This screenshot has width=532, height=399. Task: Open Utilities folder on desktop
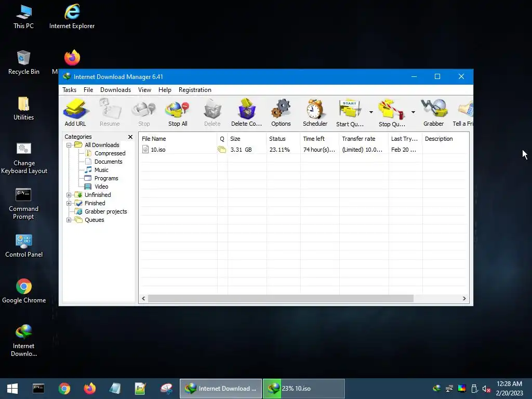24,109
